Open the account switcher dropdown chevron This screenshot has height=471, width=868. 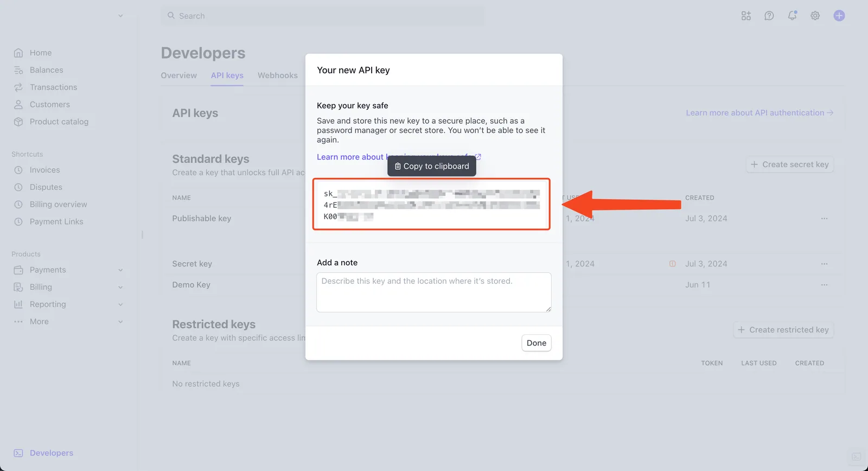coord(120,16)
